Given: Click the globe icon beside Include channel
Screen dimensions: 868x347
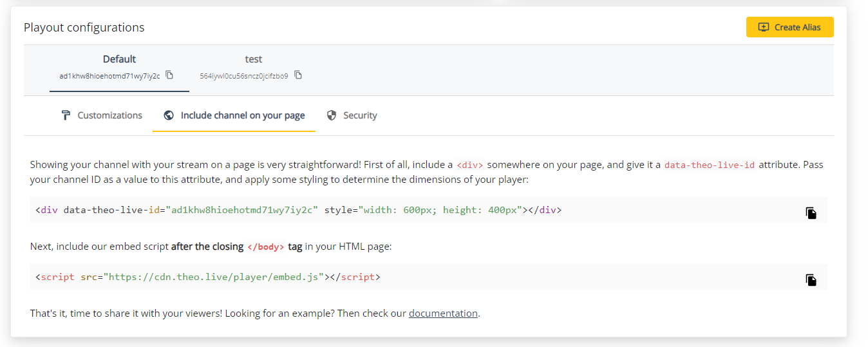Looking at the screenshot, I should click(169, 115).
